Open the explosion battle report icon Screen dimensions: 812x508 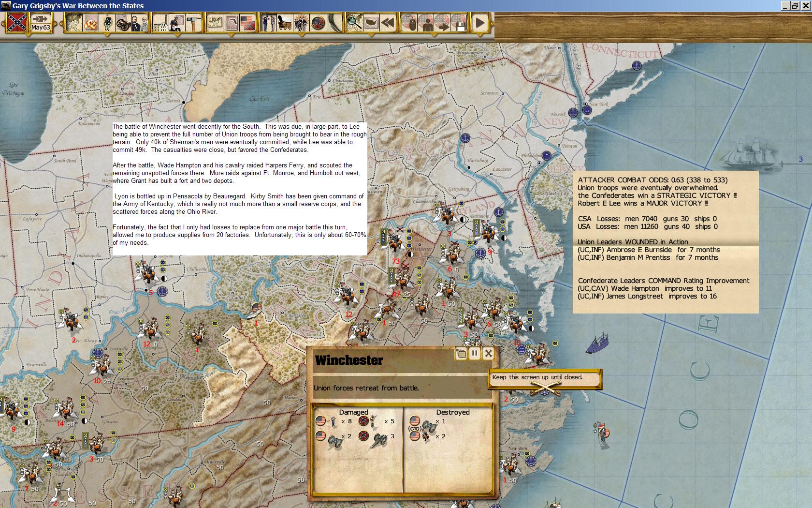90,22
